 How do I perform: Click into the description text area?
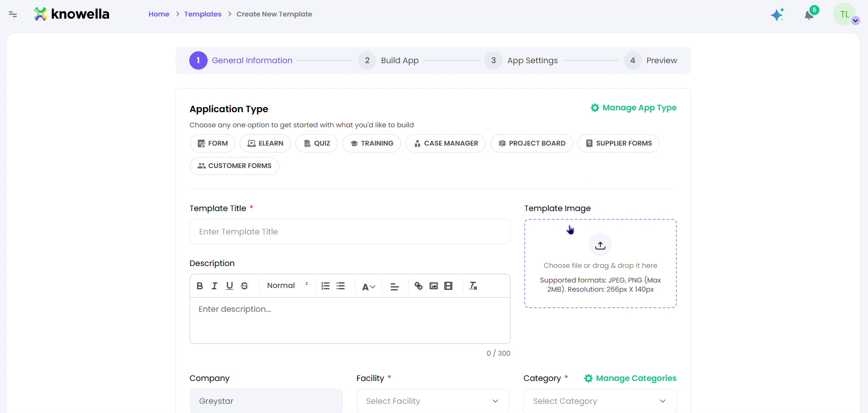(350, 321)
